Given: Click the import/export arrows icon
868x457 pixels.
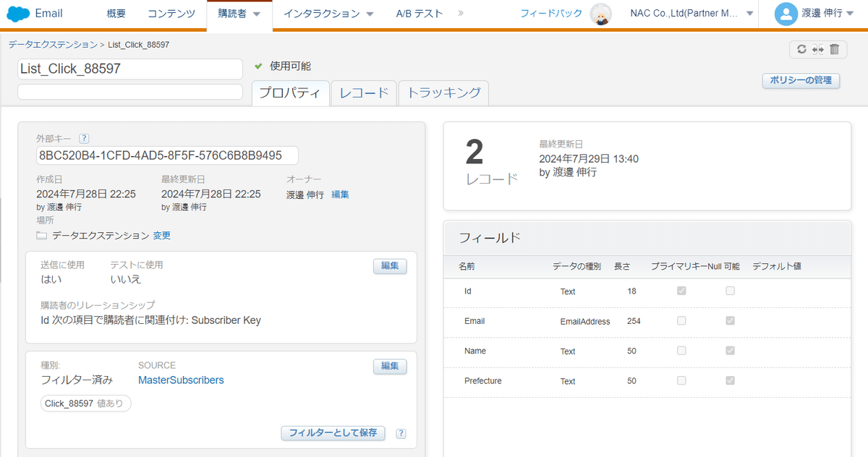Looking at the screenshot, I should coord(818,49).
